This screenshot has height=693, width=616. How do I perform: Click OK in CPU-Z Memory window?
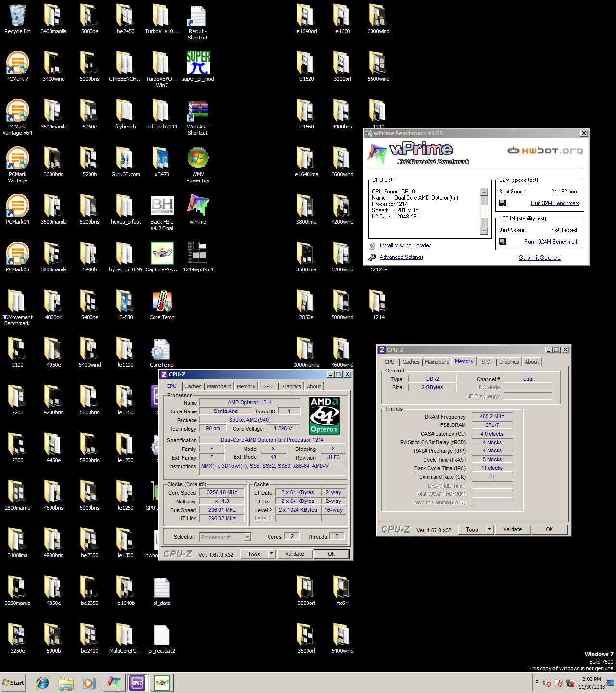click(x=549, y=529)
